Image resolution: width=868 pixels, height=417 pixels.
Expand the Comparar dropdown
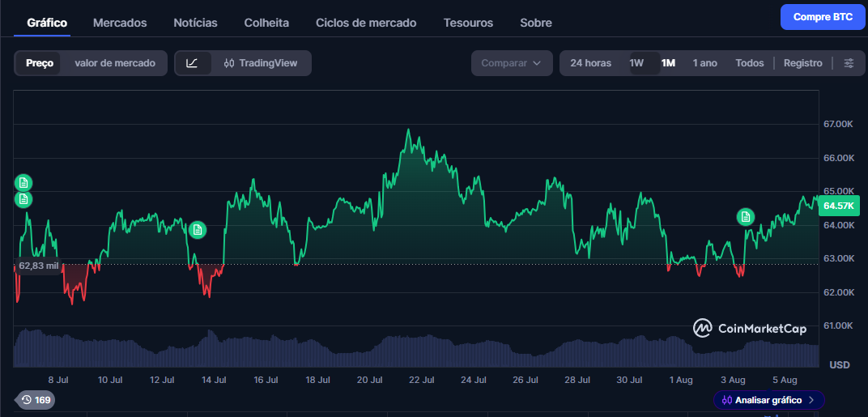[512, 63]
